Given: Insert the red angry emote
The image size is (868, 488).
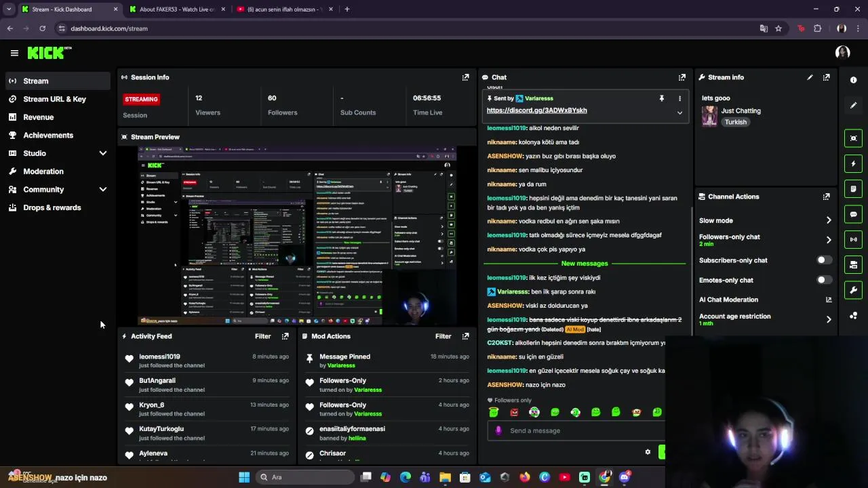Looking at the screenshot, I should click(x=514, y=412).
